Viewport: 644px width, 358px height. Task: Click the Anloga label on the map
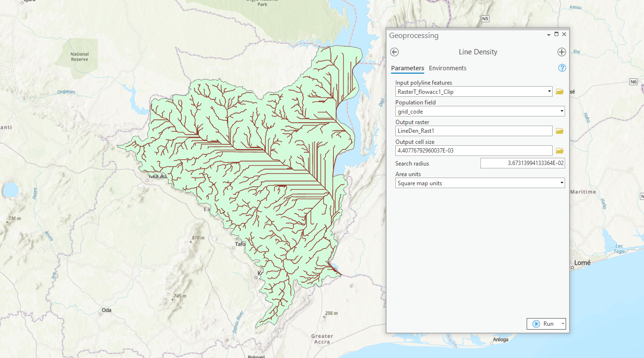[501, 340]
